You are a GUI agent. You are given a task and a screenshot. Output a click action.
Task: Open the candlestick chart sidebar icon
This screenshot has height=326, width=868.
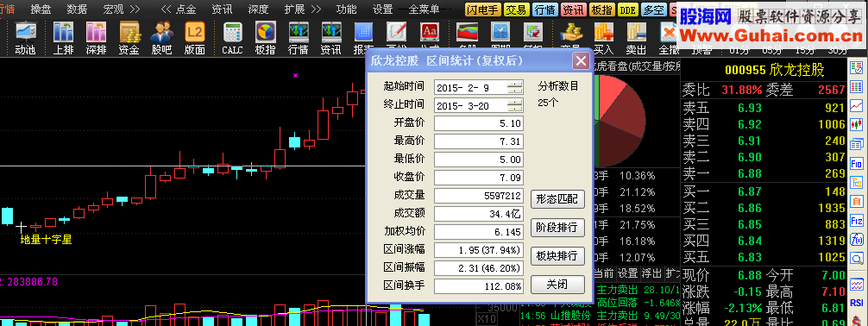point(857,124)
